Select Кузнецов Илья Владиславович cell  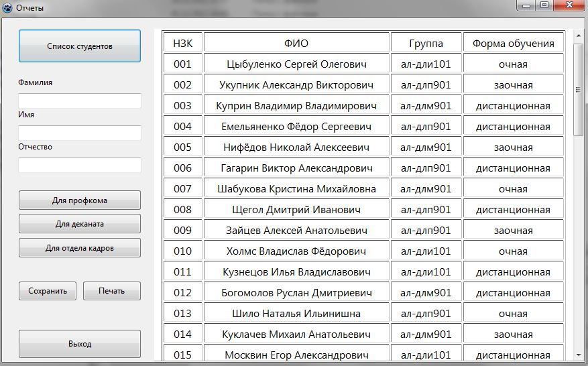point(296,272)
